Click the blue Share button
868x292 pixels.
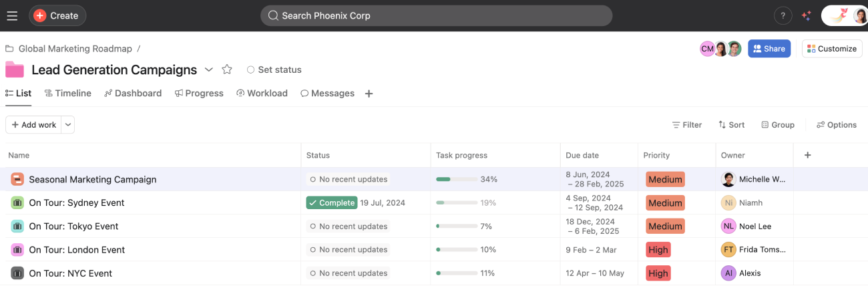click(769, 49)
